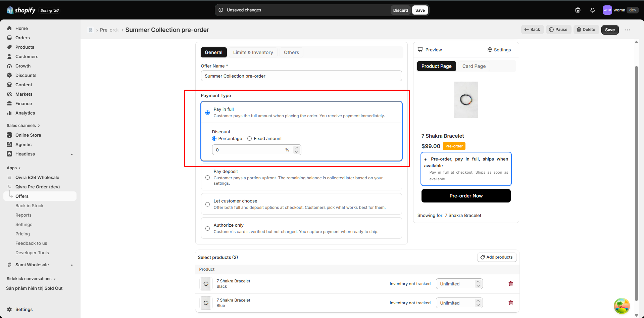This screenshot has height=318, width=644.
Task: Select the Fixed amount discount radio
Action: pyautogui.click(x=249, y=138)
